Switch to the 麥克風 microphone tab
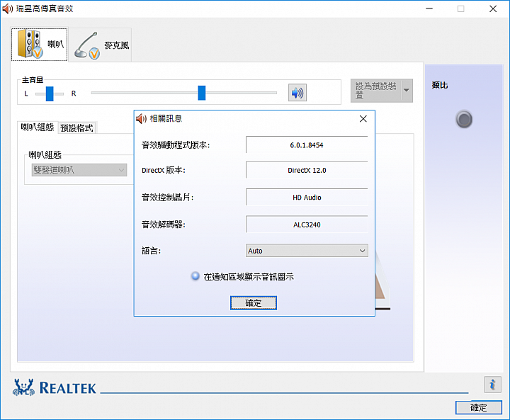The height and width of the screenshot is (420, 510). (x=100, y=45)
